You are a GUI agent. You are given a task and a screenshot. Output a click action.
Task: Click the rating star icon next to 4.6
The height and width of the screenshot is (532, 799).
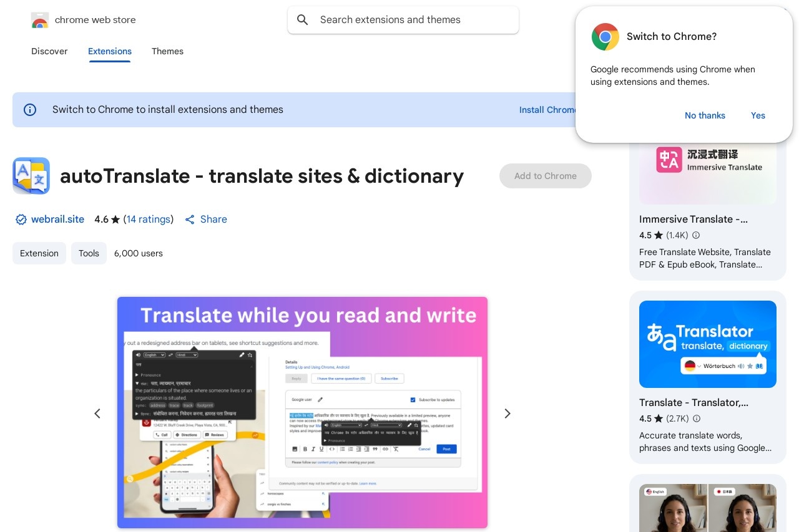(115, 220)
